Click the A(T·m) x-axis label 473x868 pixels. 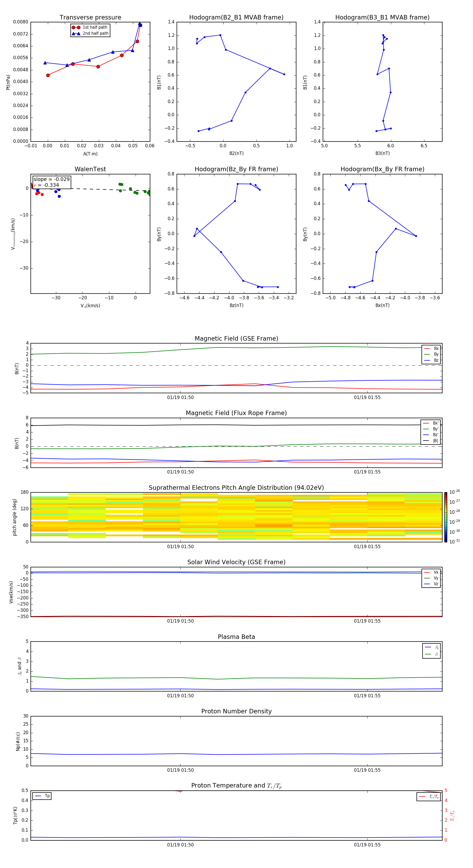[90, 154]
